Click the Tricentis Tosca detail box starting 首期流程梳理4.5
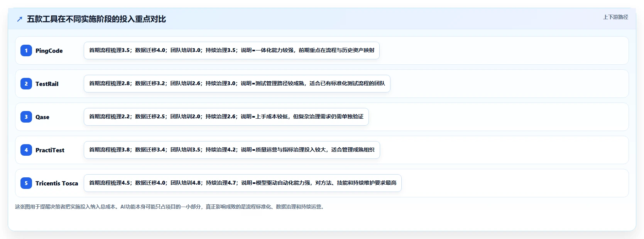The height and width of the screenshot is (239, 644). [243, 183]
